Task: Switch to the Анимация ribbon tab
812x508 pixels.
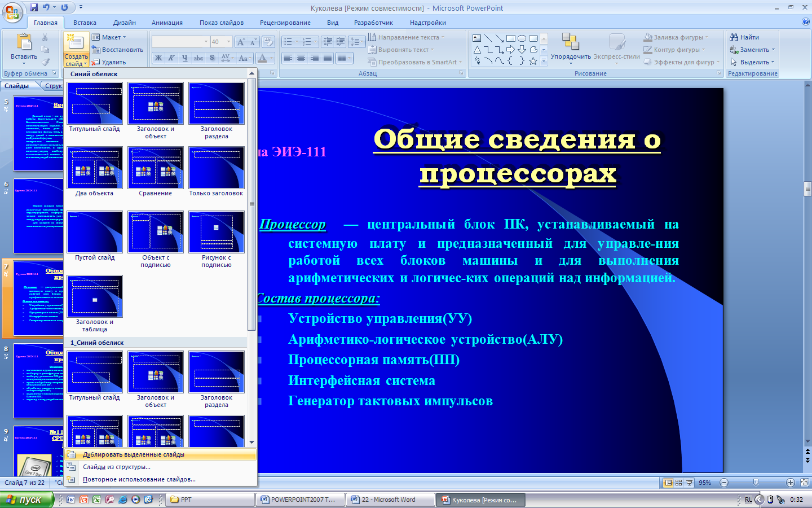Action: click(x=167, y=23)
